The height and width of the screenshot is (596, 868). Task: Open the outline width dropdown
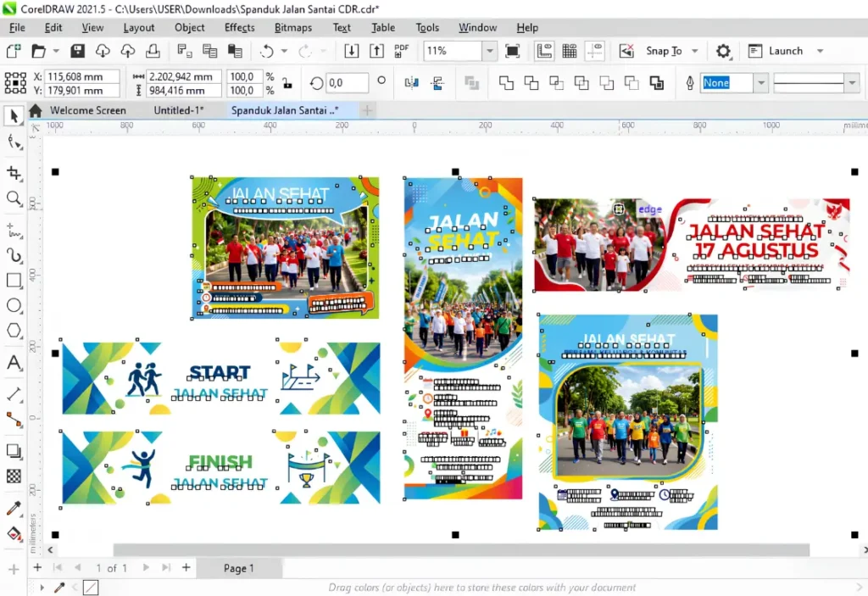pyautogui.click(x=761, y=83)
